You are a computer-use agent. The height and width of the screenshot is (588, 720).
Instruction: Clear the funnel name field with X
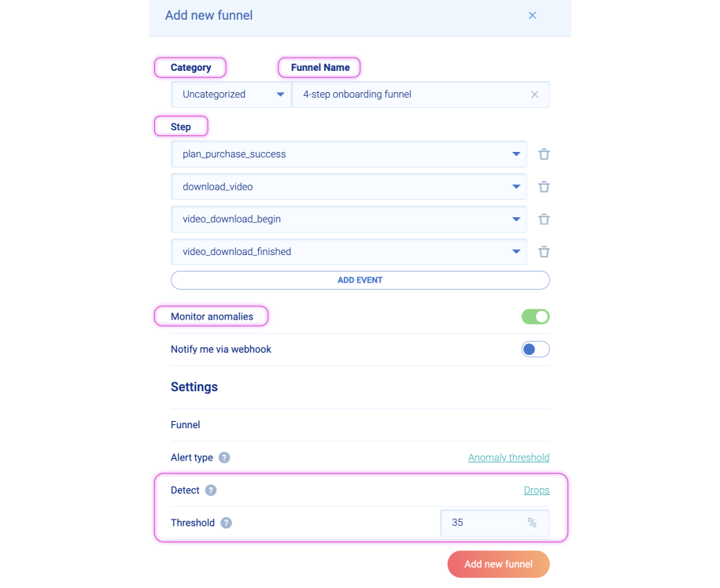534,94
